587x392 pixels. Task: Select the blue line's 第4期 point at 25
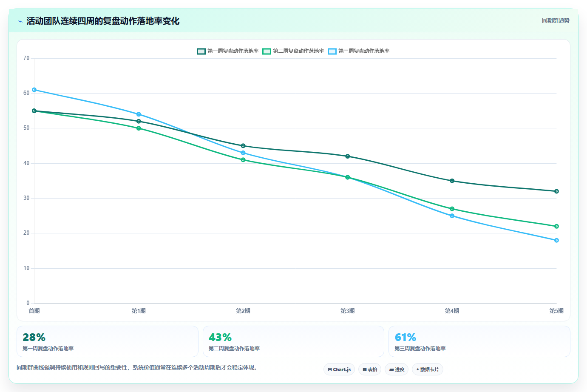(452, 216)
